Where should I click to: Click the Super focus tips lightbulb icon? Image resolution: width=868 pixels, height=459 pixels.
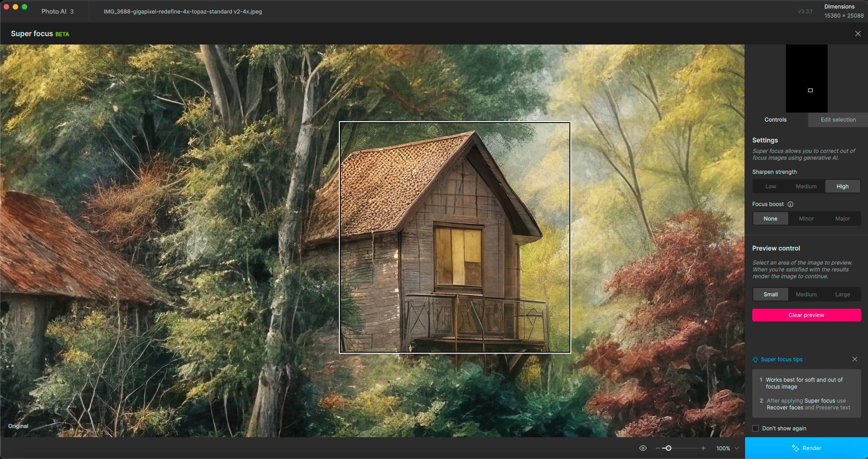755,360
